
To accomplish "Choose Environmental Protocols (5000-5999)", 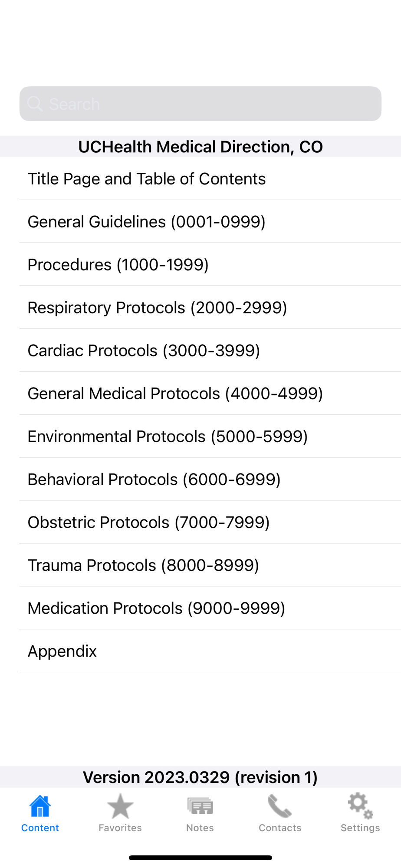I will click(x=168, y=437).
